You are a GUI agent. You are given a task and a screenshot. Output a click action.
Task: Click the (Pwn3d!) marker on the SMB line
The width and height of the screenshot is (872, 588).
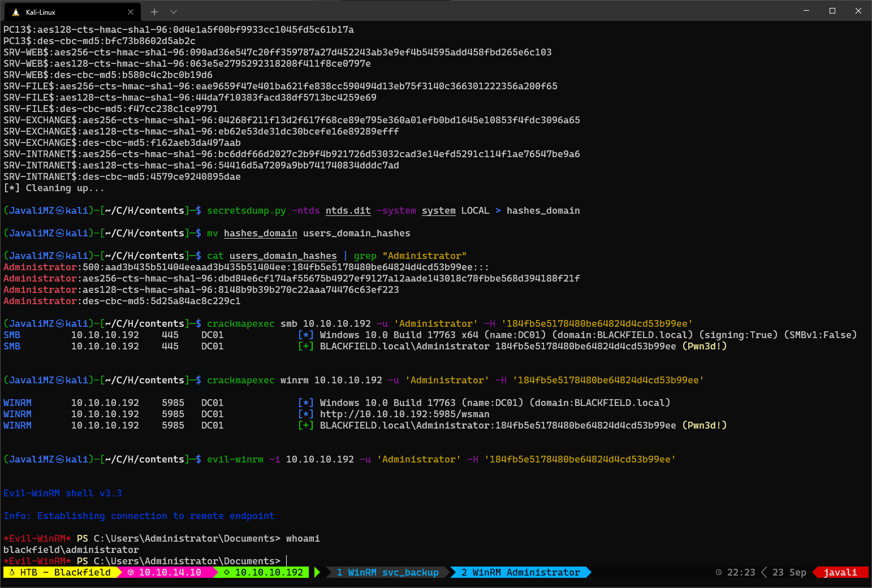705,346
